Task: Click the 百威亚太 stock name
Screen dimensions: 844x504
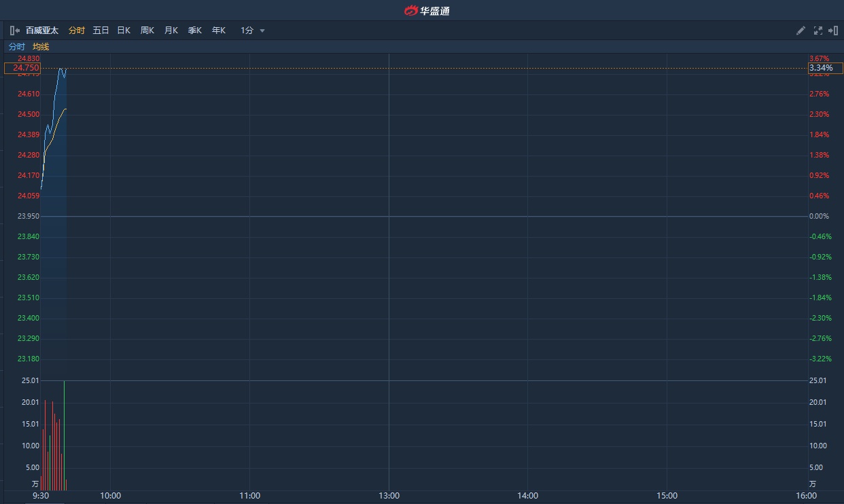Action: click(42, 31)
